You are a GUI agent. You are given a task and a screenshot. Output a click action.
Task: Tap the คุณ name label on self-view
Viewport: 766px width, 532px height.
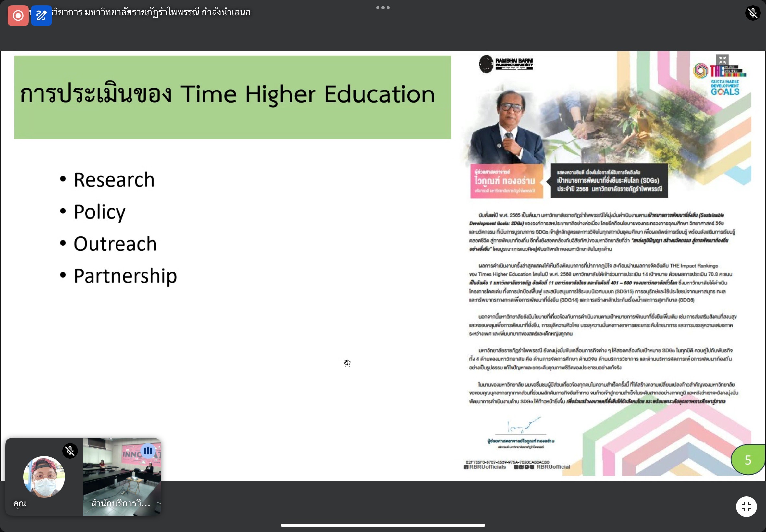point(20,503)
